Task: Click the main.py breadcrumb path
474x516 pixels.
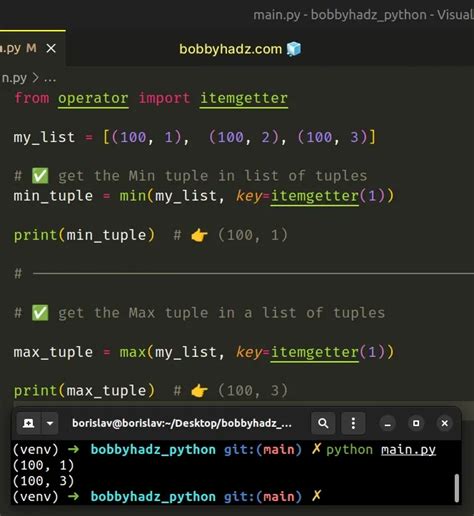Action: point(14,78)
